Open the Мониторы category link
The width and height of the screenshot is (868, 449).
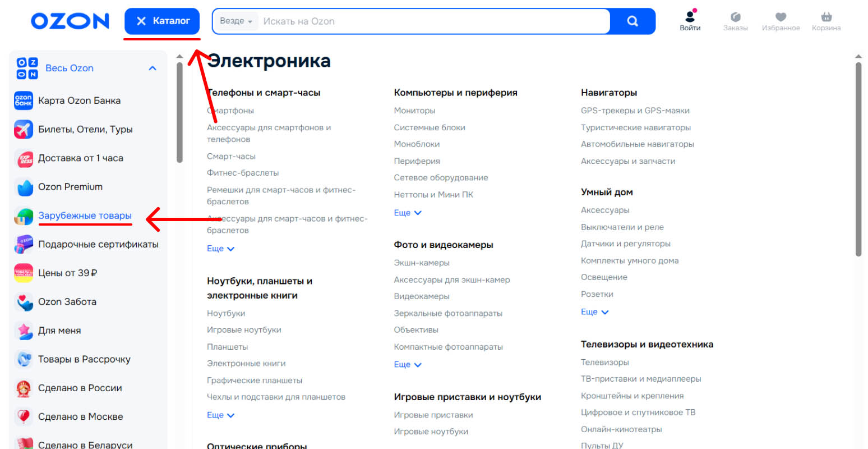414,111
